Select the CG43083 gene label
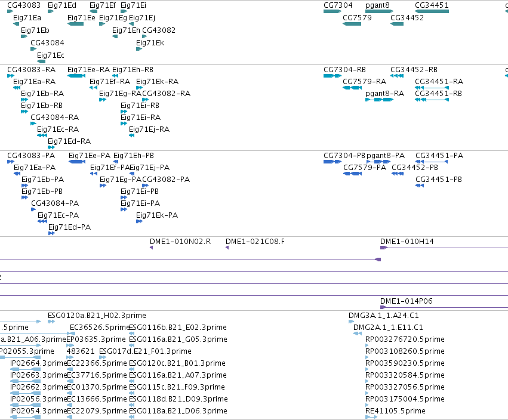The image size is (508, 420). click(x=24, y=5)
